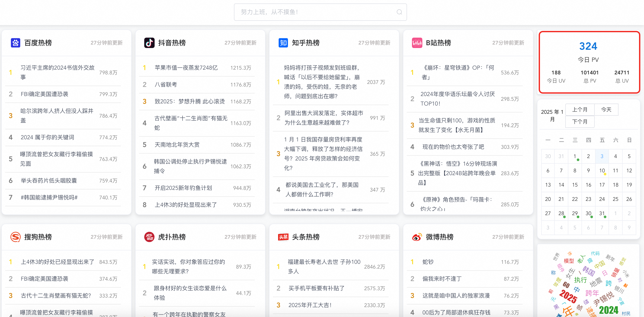Click the Weibo eye logo icon
The width and height of the screenshot is (644, 317).
pyautogui.click(x=417, y=237)
